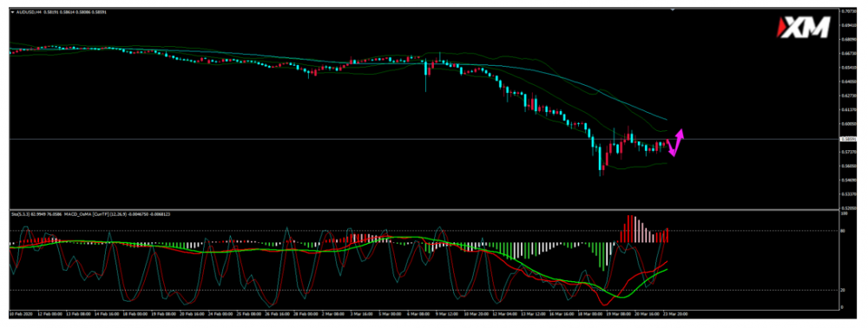
Task: Select the chart shift triangle marker at top
Action: [673, 10]
